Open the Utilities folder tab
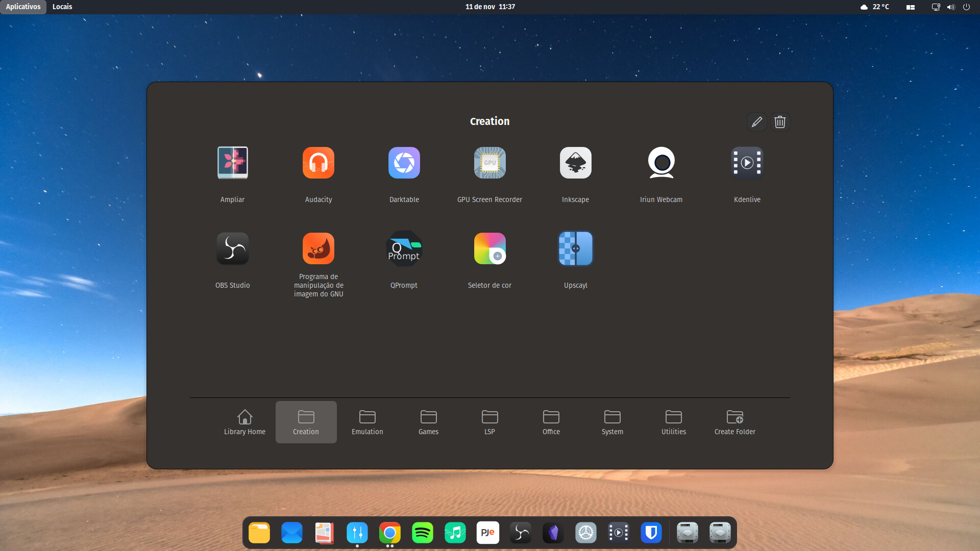The height and width of the screenshot is (551, 980). click(673, 422)
